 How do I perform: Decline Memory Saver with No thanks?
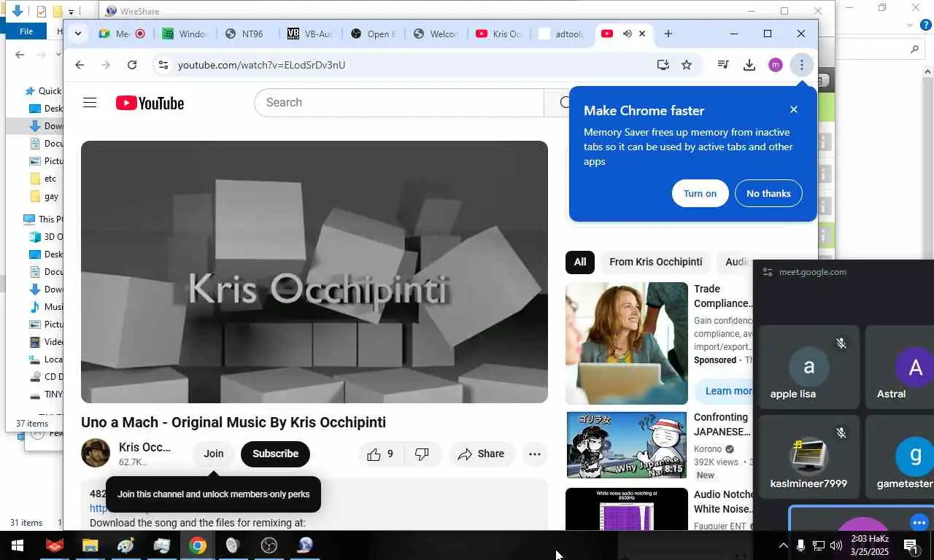pos(768,193)
